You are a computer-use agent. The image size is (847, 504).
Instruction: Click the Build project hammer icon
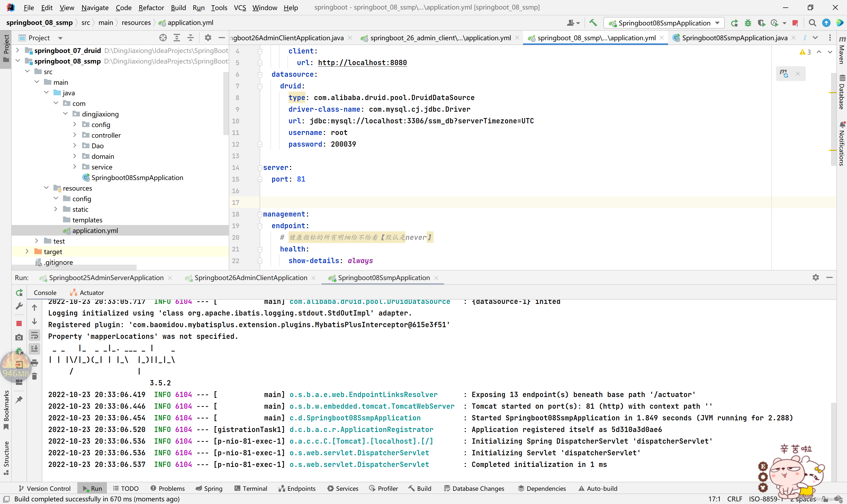[593, 23]
